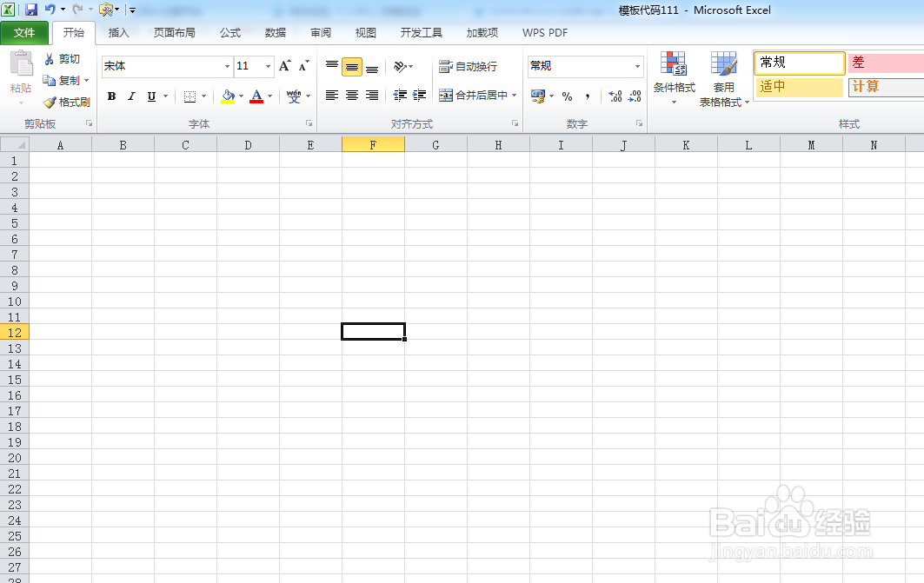Click the increase indent icon
This screenshot has width=924, height=583.
click(x=420, y=95)
